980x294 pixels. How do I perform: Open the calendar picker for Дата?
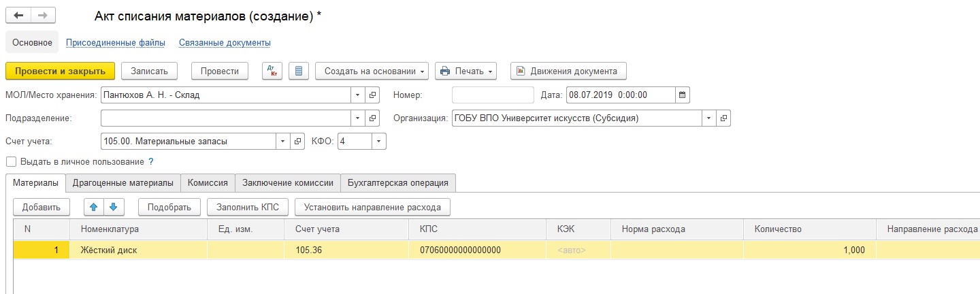point(683,95)
